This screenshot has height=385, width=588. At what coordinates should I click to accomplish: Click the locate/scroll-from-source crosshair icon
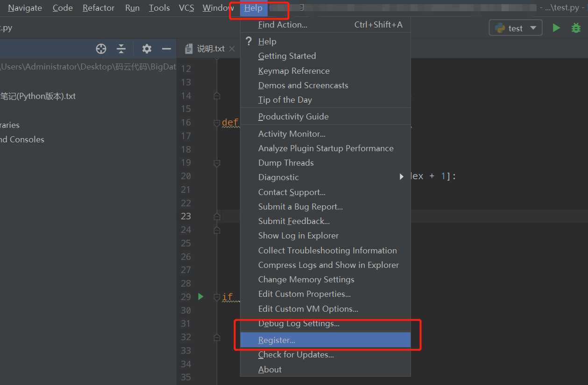(101, 49)
